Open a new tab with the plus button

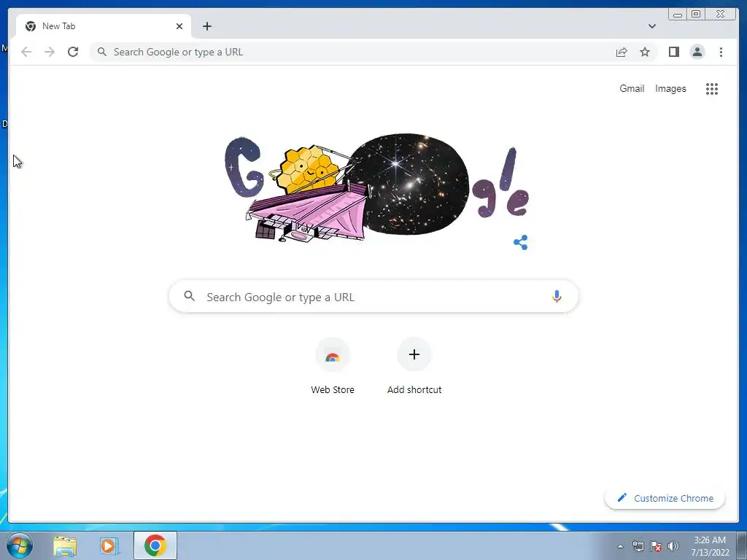[206, 26]
